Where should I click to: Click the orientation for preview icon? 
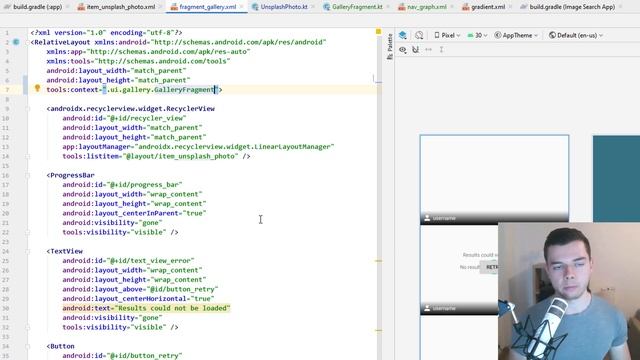click(x=419, y=36)
